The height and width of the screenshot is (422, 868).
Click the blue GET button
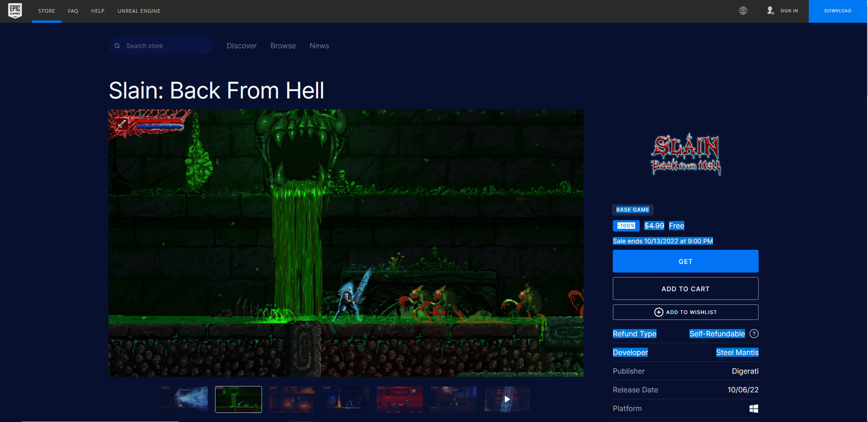(x=685, y=261)
